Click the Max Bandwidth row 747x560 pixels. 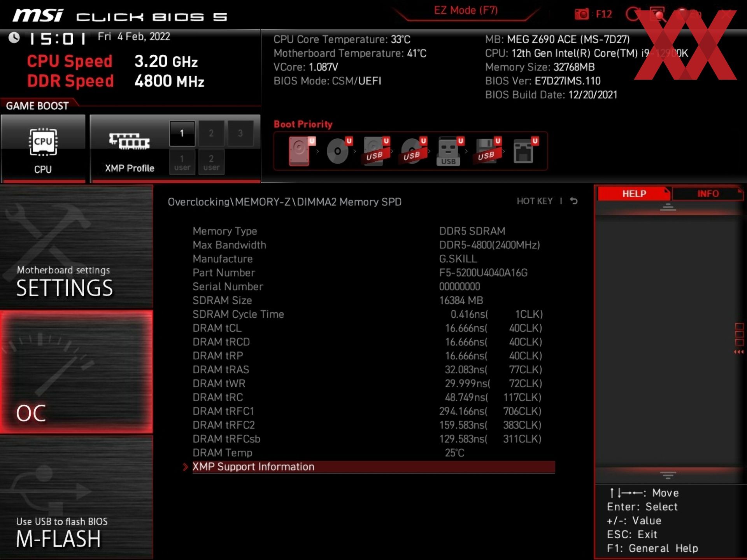coord(373,245)
